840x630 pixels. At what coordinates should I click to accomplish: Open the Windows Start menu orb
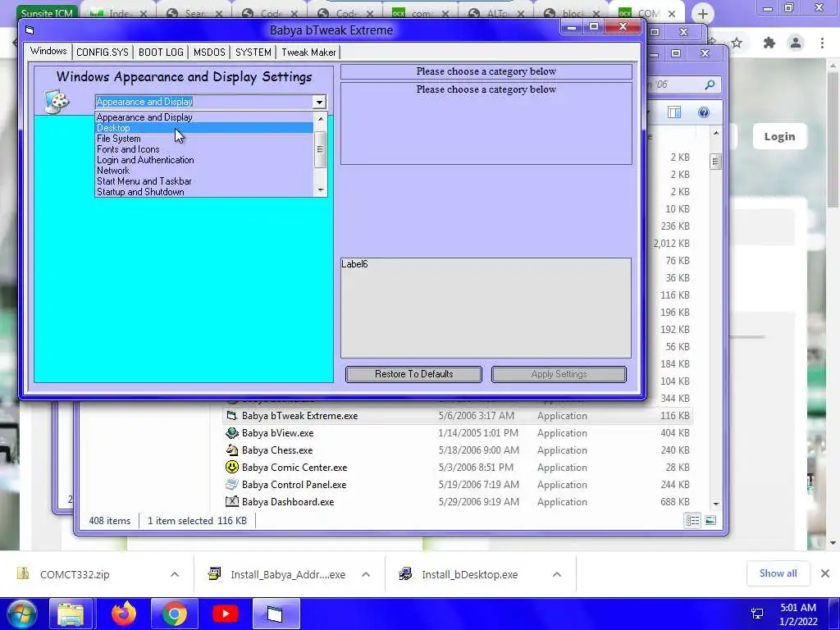coord(21,614)
